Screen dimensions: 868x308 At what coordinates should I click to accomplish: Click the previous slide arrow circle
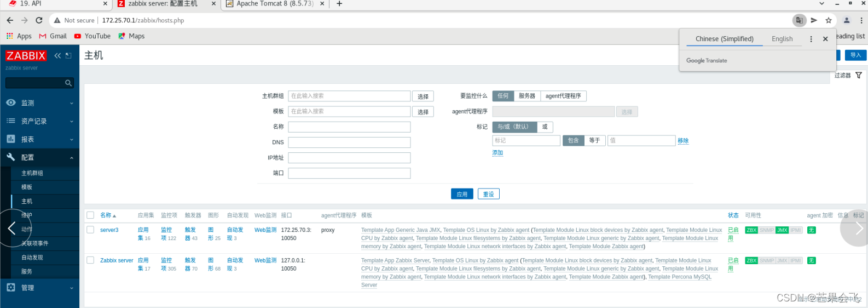(12, 229)
